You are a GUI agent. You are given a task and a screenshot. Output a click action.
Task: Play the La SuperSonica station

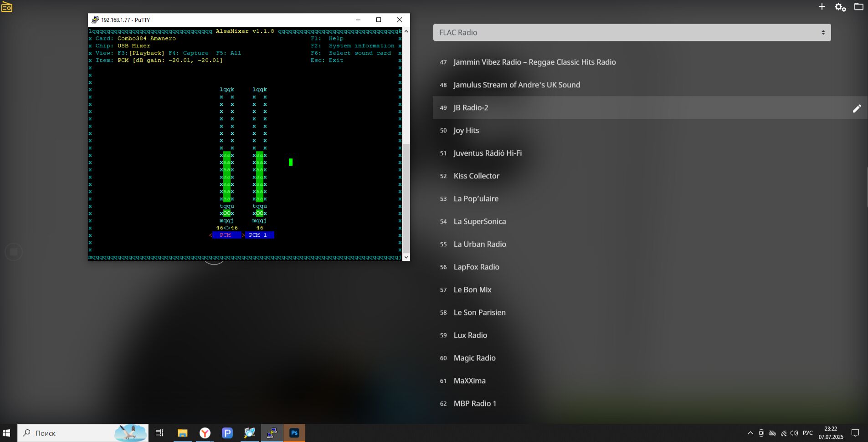[650, 221]
